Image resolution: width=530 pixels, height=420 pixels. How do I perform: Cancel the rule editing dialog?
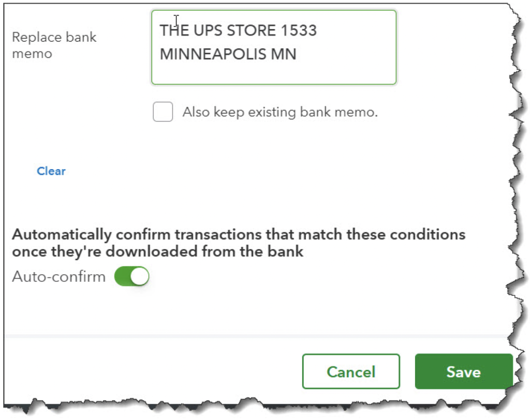click(x=351, y=371)
